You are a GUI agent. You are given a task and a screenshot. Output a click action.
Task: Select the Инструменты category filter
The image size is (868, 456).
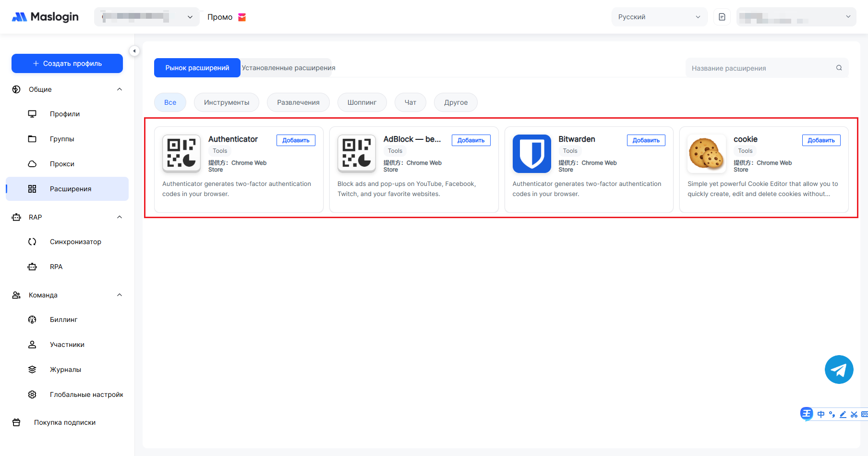226,102
